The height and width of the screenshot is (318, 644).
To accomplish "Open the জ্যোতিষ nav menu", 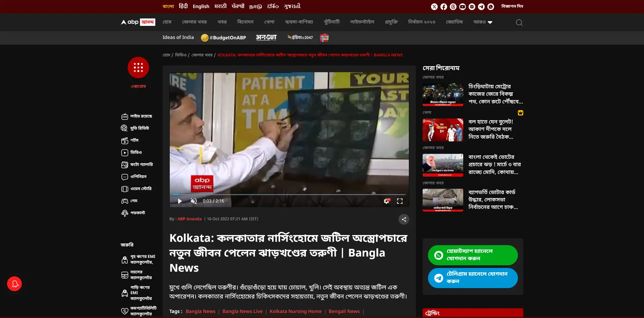I will click(454, 22).
